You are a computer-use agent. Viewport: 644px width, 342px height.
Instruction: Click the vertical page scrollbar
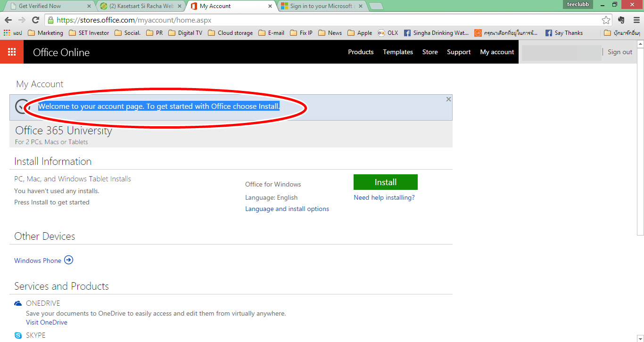tap(640, 141)
